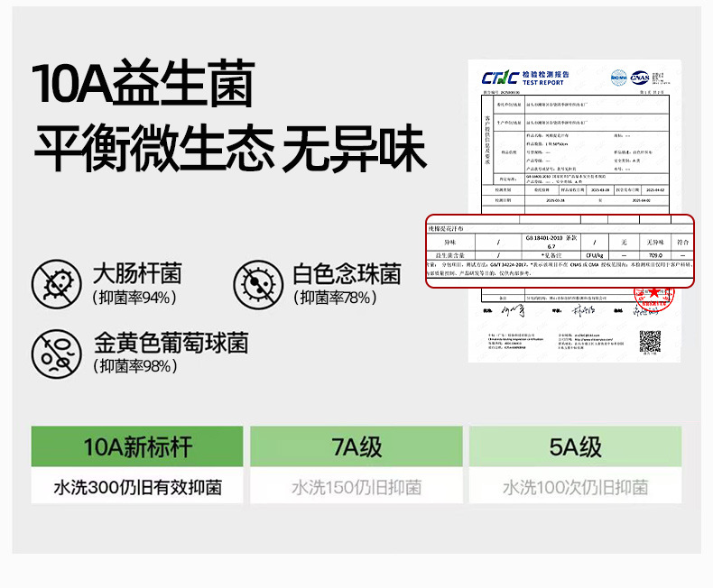Click the 水洗100次仍旧抑菌 text box
Screen dimensions: 713x588
(575, 488)
